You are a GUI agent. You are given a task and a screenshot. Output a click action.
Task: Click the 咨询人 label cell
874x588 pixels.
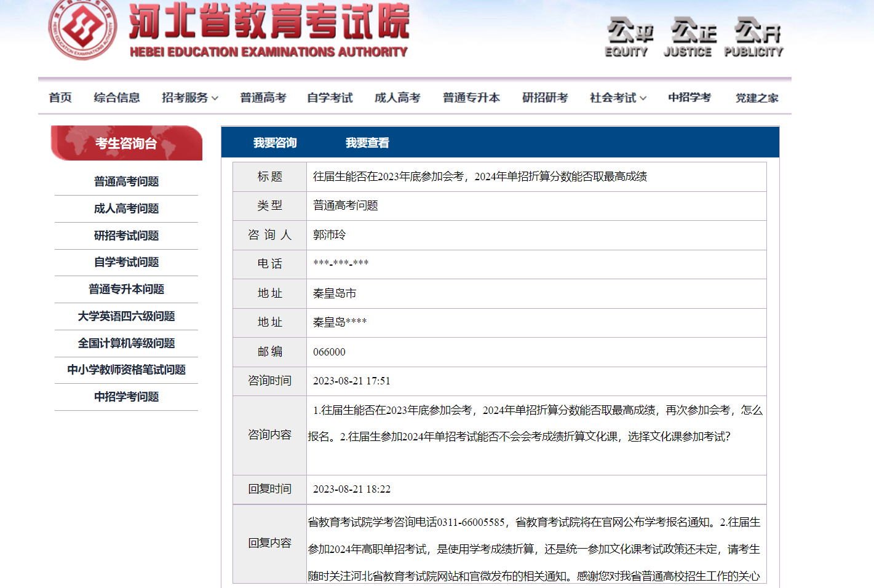pyautogui.click(x=269, y=235)
